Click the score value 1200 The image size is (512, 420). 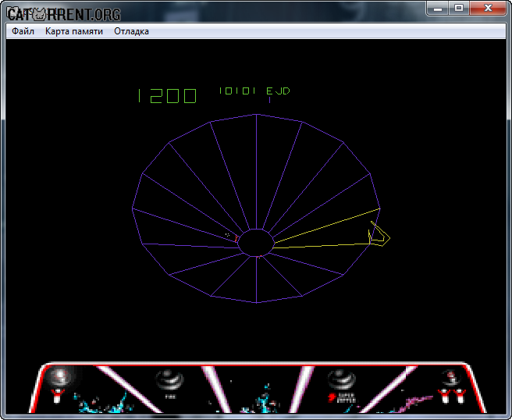point(167,96)
